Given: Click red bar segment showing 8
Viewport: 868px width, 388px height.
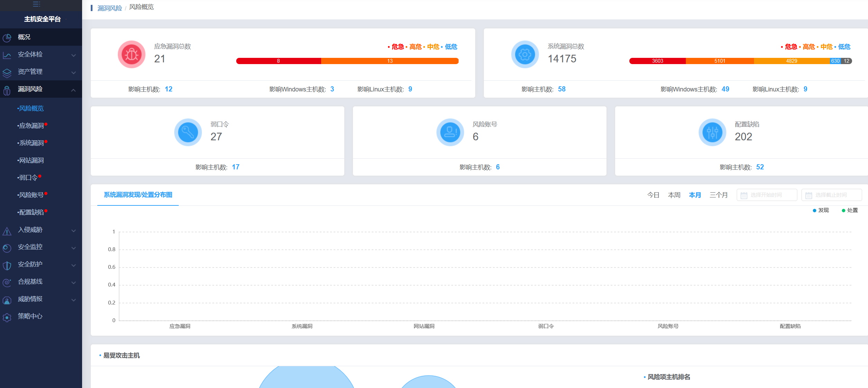Looking at the screenshot, I should coord(278,61).
